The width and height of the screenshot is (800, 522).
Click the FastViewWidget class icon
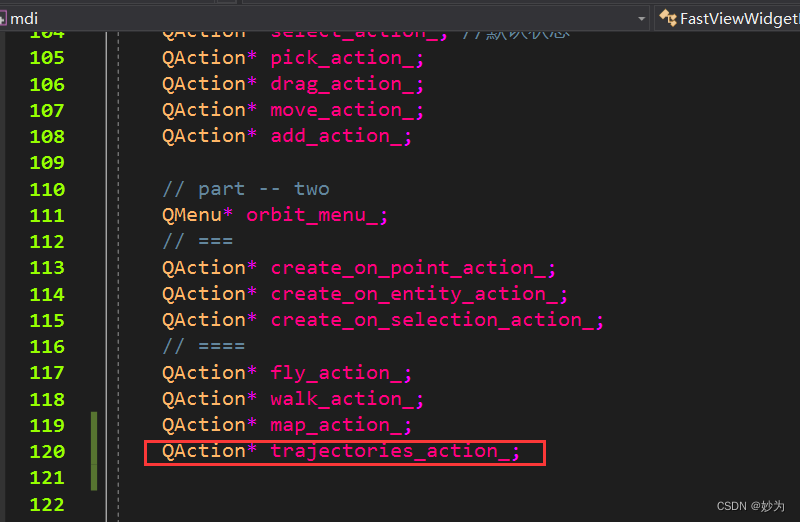coord(668,18)
